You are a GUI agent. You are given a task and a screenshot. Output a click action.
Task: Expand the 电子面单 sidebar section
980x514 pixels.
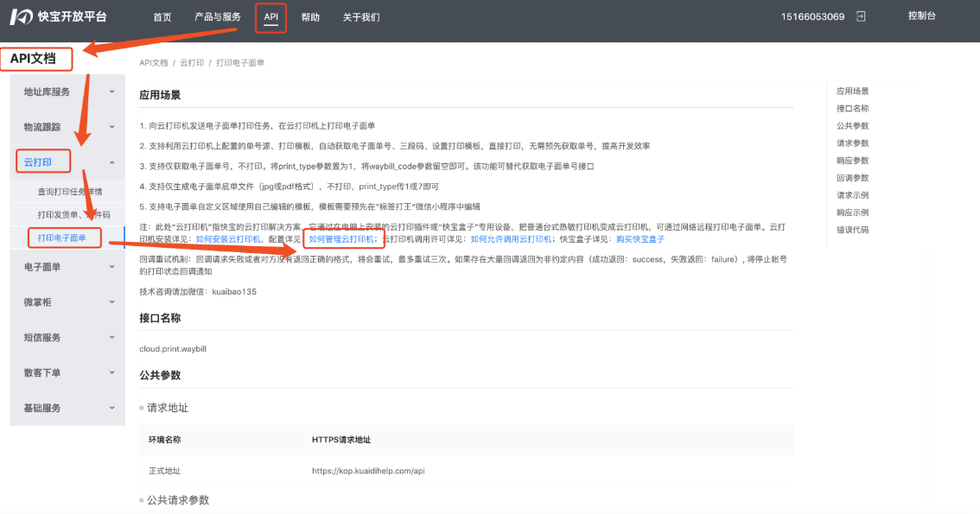coord(67,267)
